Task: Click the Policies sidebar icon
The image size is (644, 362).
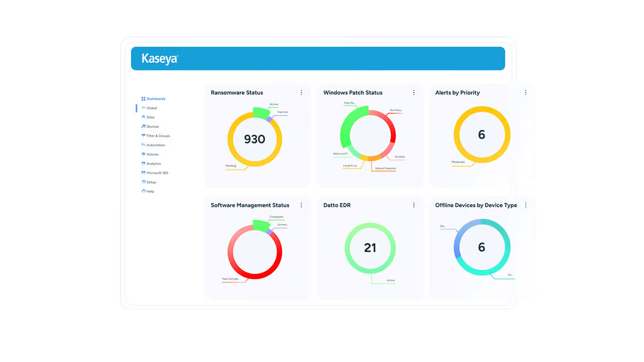Action: click(143, 154)
